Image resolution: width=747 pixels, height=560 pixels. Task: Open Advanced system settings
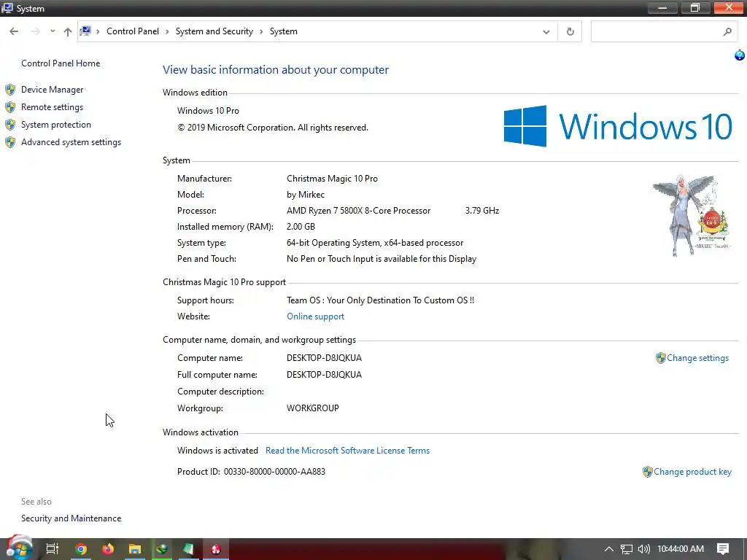pos(71,142)
